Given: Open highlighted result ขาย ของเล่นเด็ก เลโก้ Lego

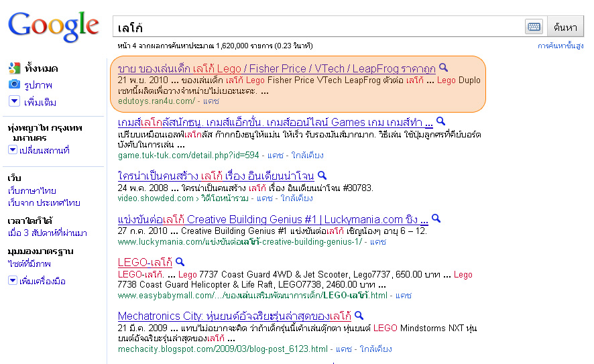Looking at the screenshot, I should pos(276,68).
